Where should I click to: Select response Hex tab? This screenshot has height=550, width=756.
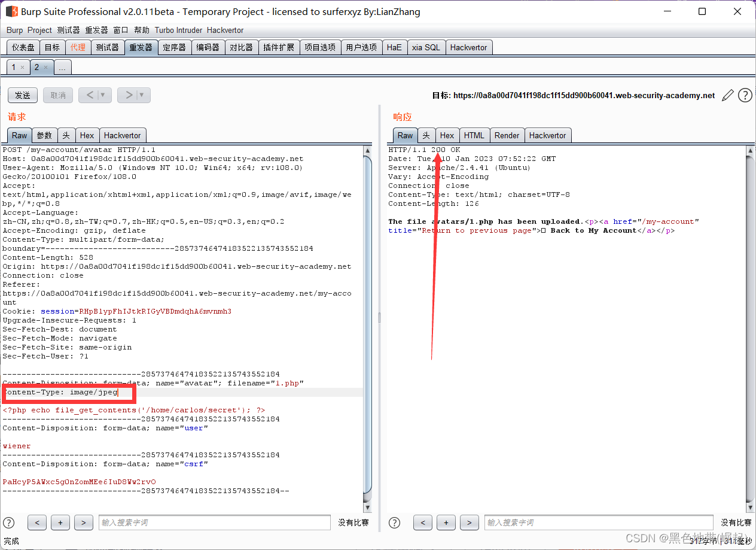(447, 135)
